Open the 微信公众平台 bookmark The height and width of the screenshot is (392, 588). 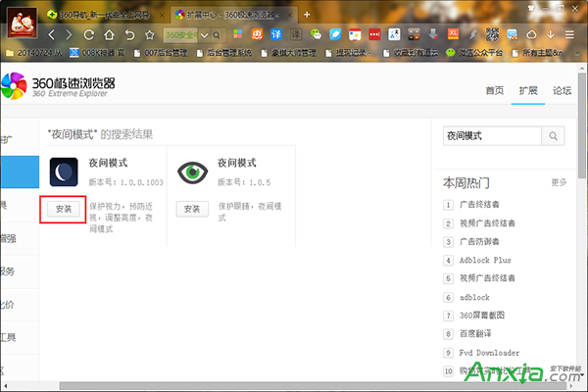pyautogui.click(x=474, y=53)
